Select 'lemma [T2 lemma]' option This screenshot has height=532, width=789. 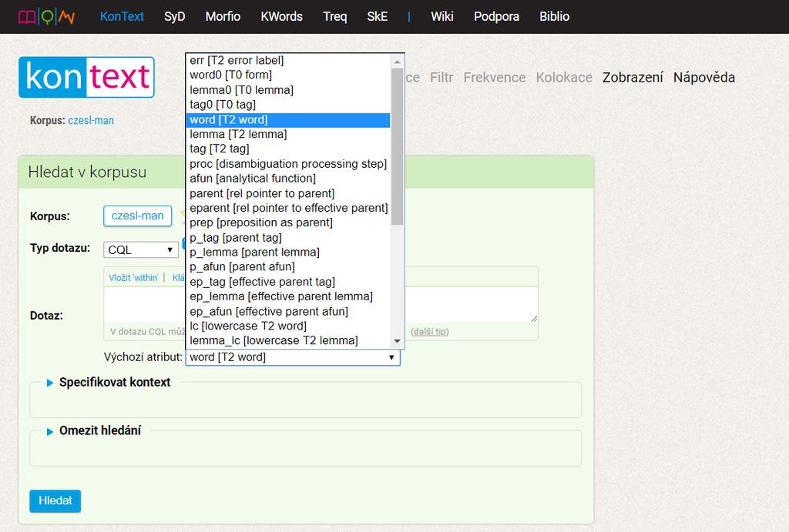(x=288, y=134)
